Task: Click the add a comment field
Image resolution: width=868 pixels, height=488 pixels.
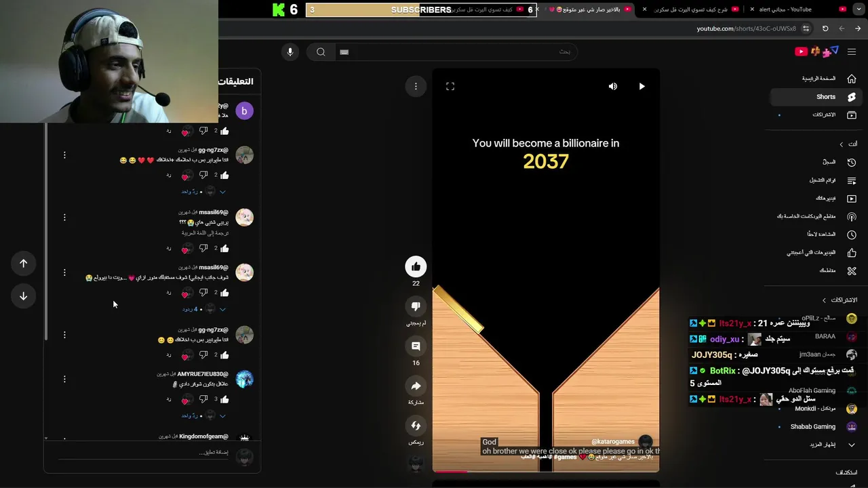Action: click(142, 453)
